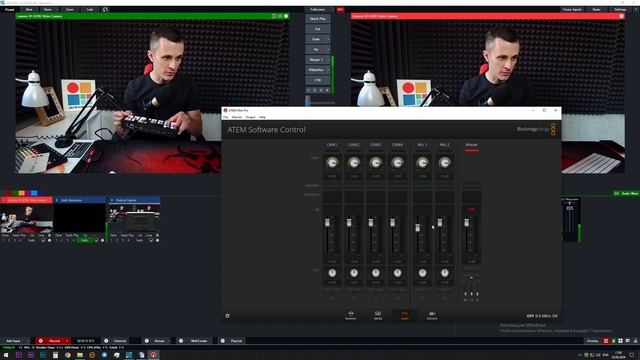Image resolution: width=640 pixels, height=360 pixels.
Task: Click the Fade transition button in vMix
Action: click(x=316, y=39)
